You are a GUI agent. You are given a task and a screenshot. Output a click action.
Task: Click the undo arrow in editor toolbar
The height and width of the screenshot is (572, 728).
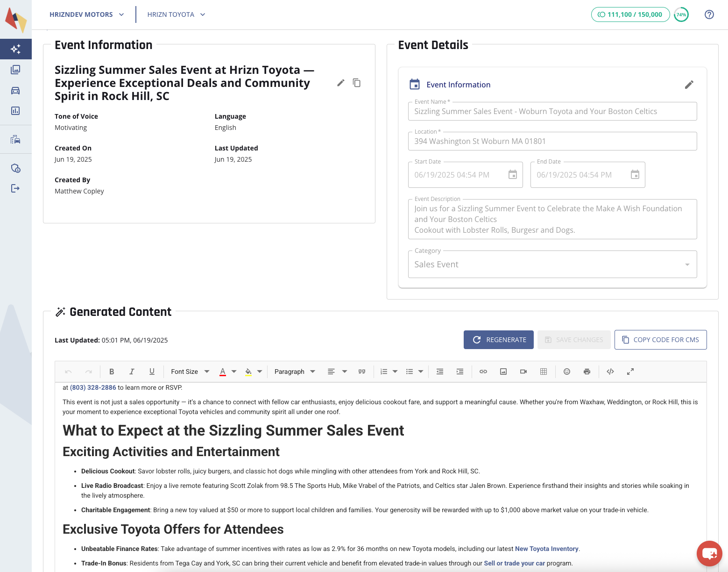pyautogui.click(x=68, y=372)
